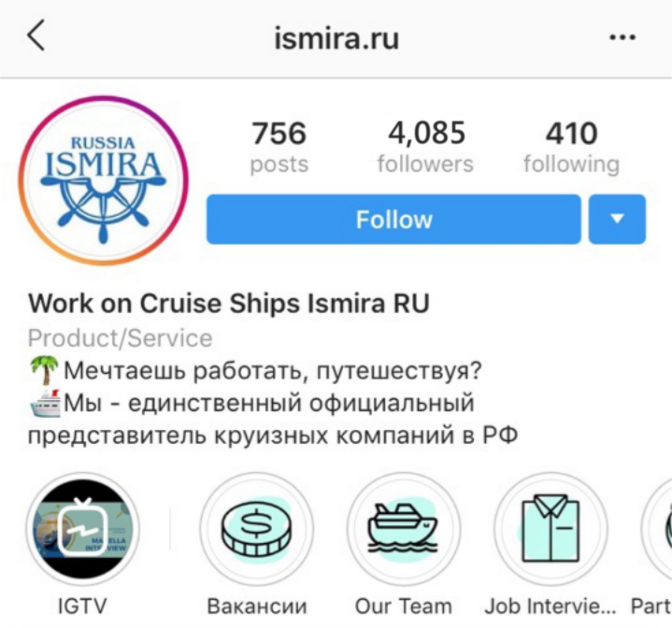672x628 pixels.
Task: Tap the Product/Service category label
Action: click(x=120, y=338)
